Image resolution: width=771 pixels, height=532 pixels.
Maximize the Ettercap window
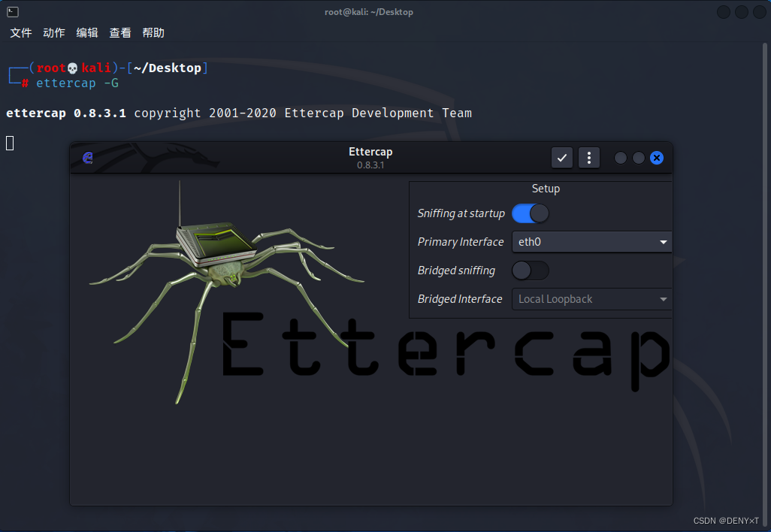tap(638, 158)
